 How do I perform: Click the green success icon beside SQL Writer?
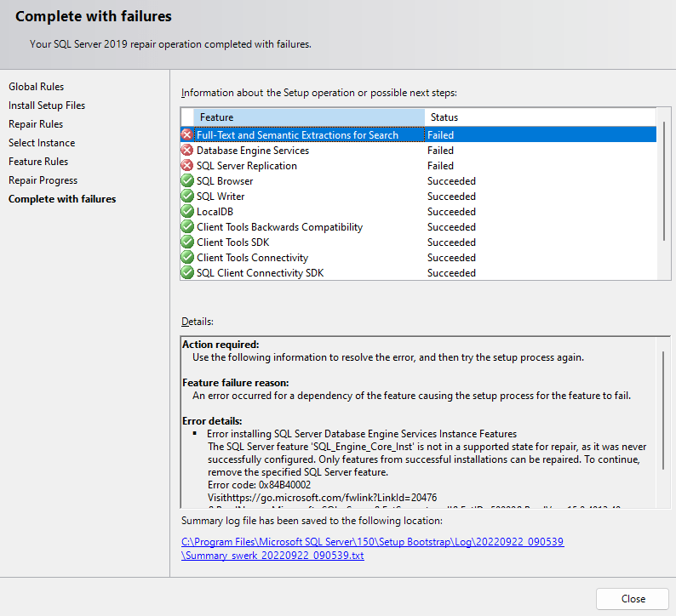coord(187,196)
